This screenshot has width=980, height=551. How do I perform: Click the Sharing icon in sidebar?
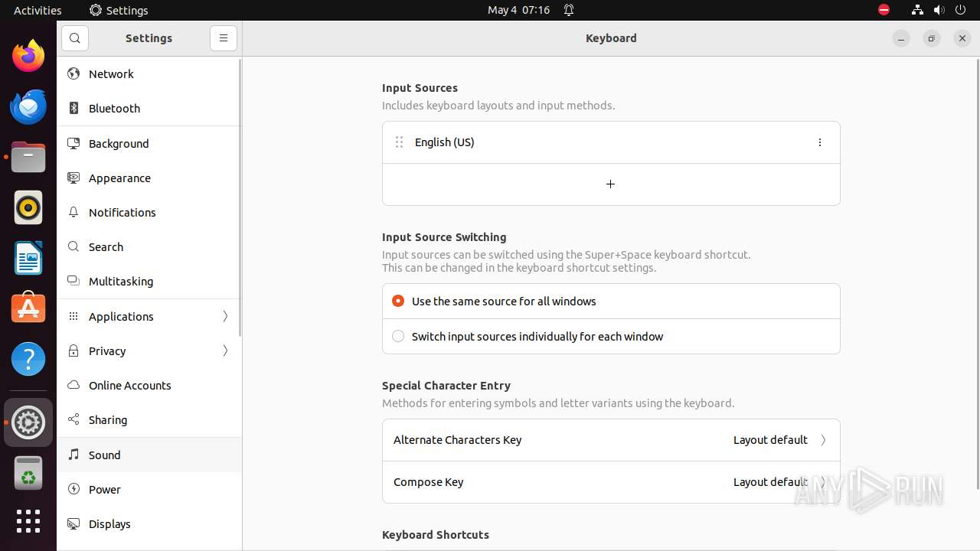73,419
